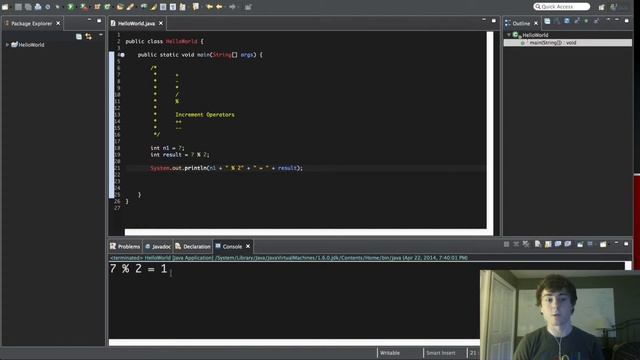The width and height of the screenshot is (640, 360).
Task: Click Remove All Terminated Launches in Console
Action: 526,244
